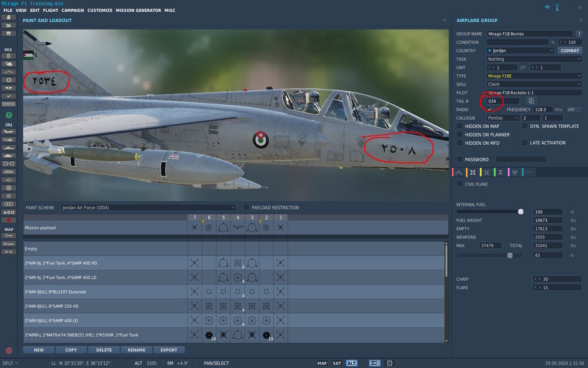Open the Radio tab with antenna icon
This screenshot has width=588, height=368.
(x=514, y=173)
